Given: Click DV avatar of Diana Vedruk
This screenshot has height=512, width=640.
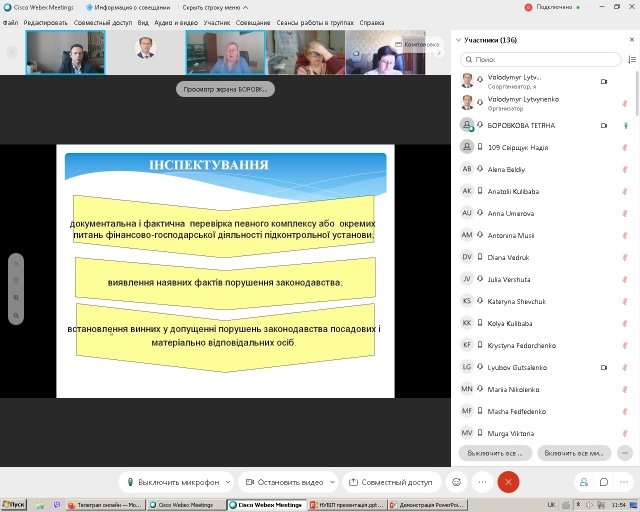Looking at the screenshot, I should 467,257.
